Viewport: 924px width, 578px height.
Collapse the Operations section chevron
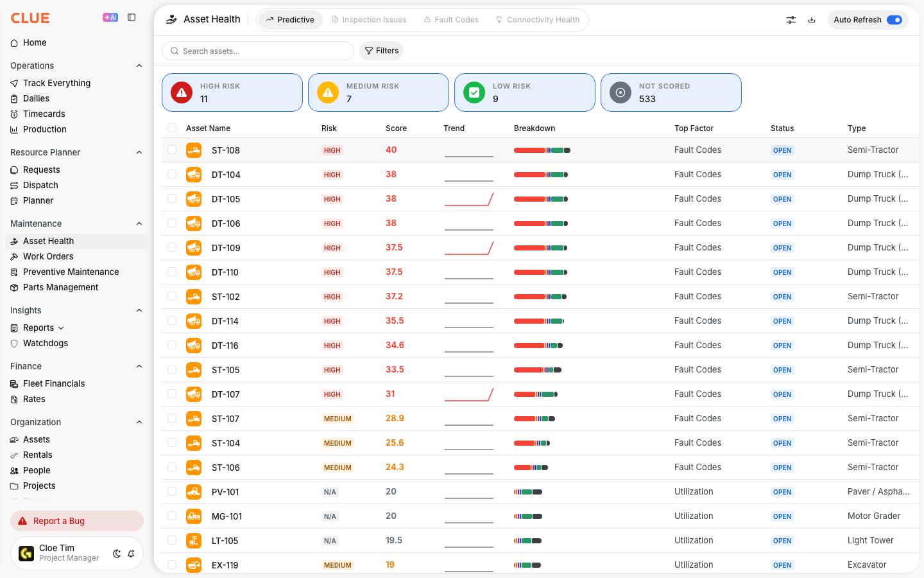click(139, 66)
